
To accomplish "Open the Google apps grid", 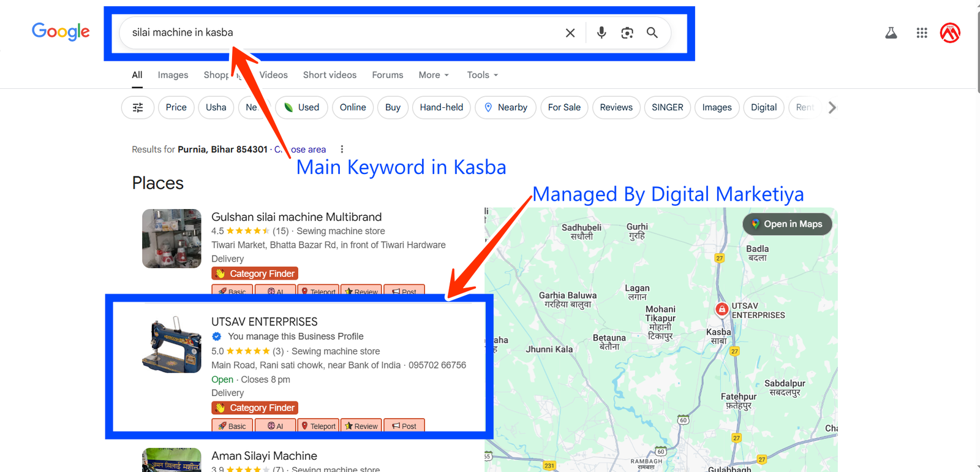I will click(x=921, y=33).
